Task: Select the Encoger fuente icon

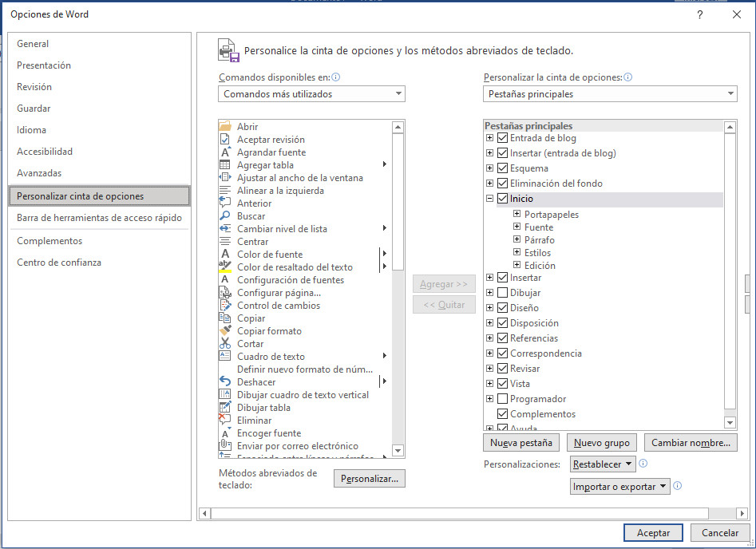Action: (225, 432)
